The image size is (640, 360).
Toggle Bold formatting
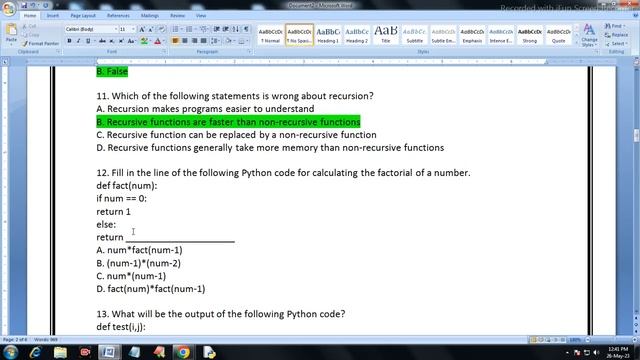(x=69, y=41)
